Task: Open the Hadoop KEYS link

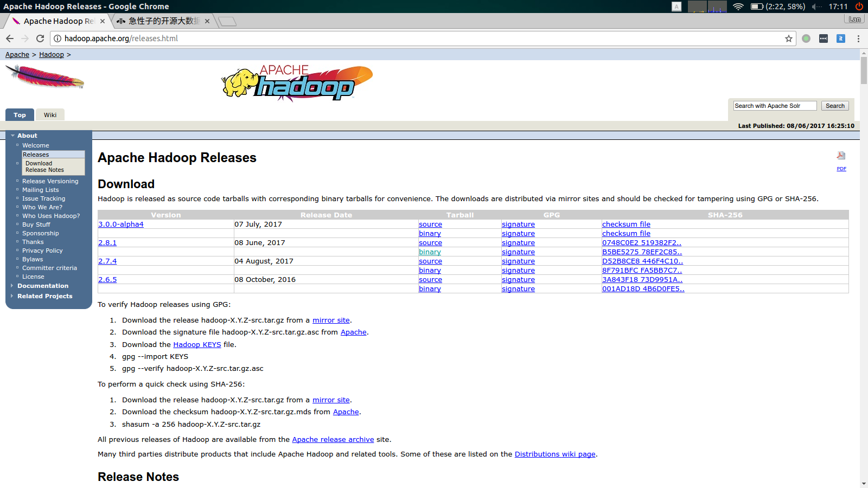Action: [197, 345]
